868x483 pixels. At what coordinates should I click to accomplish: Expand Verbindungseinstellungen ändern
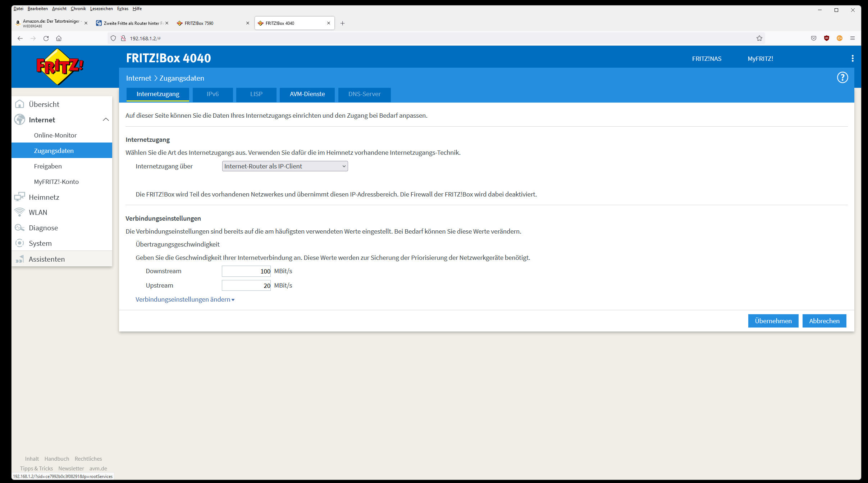[185, 299]
